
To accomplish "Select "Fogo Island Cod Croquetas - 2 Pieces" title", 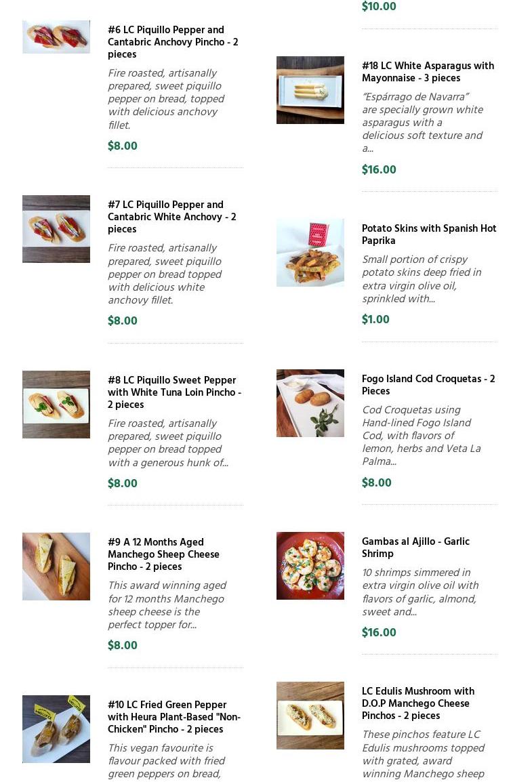I will click(x=428, y=385).
